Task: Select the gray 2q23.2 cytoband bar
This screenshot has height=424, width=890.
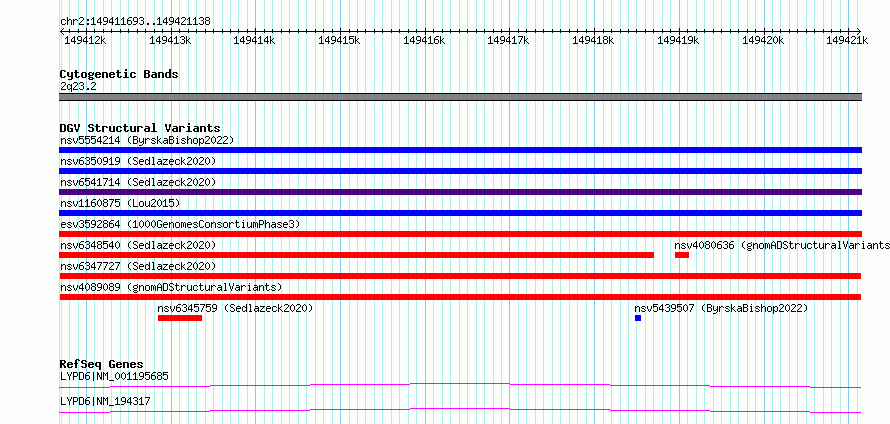Action: coord(460,97)
